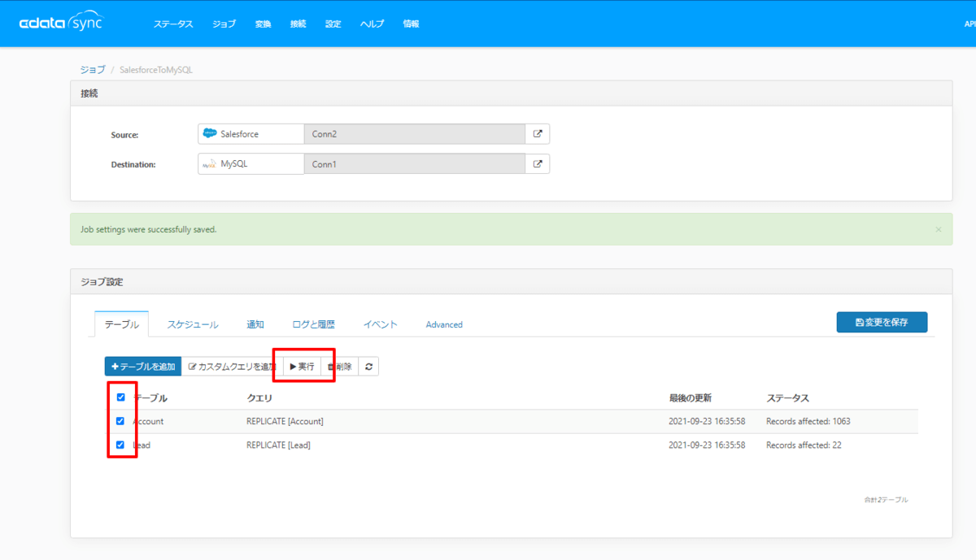Image resolution: width=976 pixels, height=560 pixels.
Task: Open the ステータス menu
Action: [173, 24]
